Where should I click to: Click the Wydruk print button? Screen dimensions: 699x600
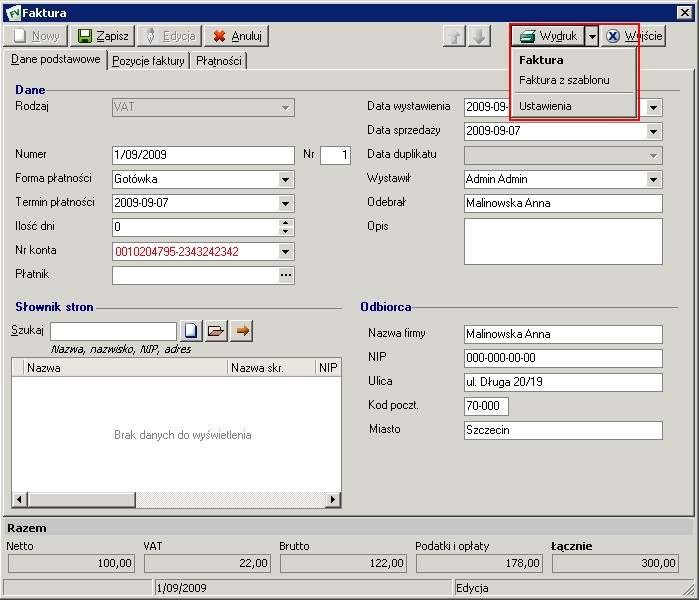point(548,36)
